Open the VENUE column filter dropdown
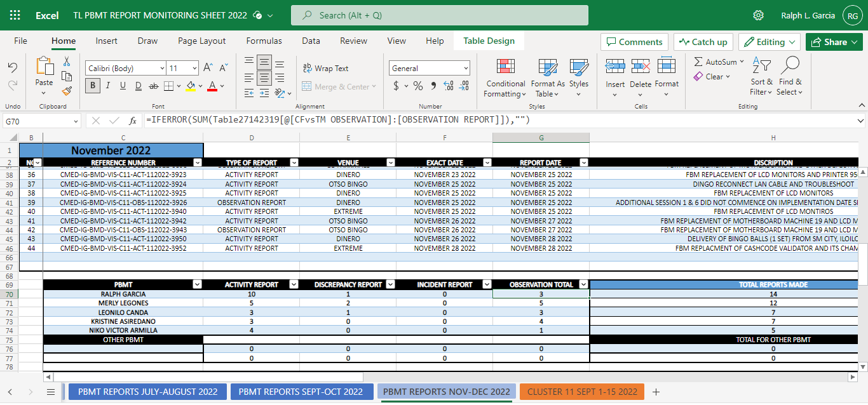Viewport: 868px width, 405px height. [x=390, y=163]
